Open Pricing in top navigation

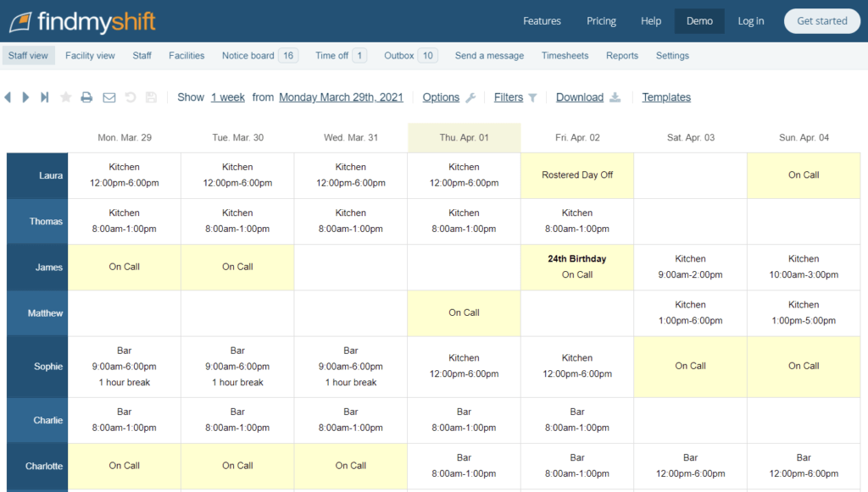click(601, 21)
